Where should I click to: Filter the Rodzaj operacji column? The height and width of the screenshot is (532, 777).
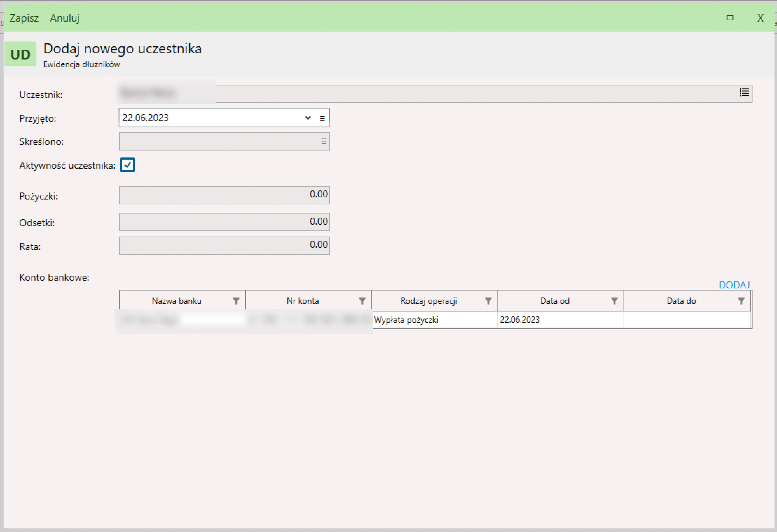coord(488,301)
